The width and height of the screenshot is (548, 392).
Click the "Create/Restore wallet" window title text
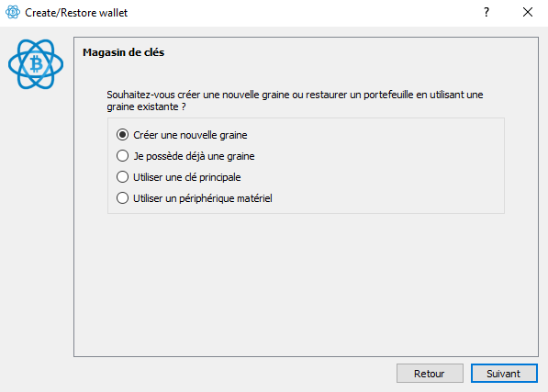76,13
